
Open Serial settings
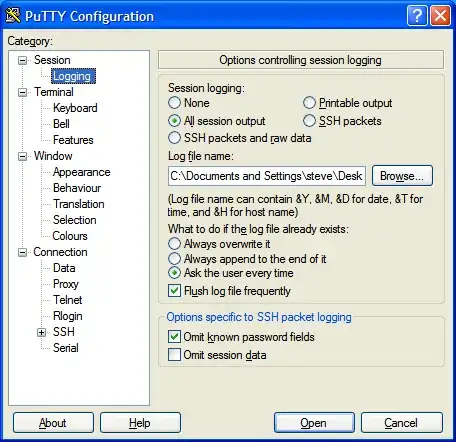click(66, 348)
